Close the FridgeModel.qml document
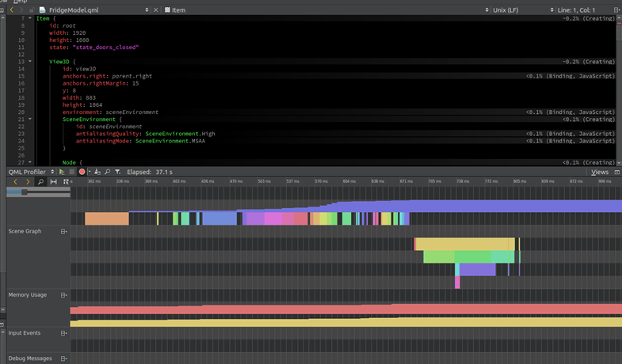This screenshot has height=364, width=622. point(155,10)
